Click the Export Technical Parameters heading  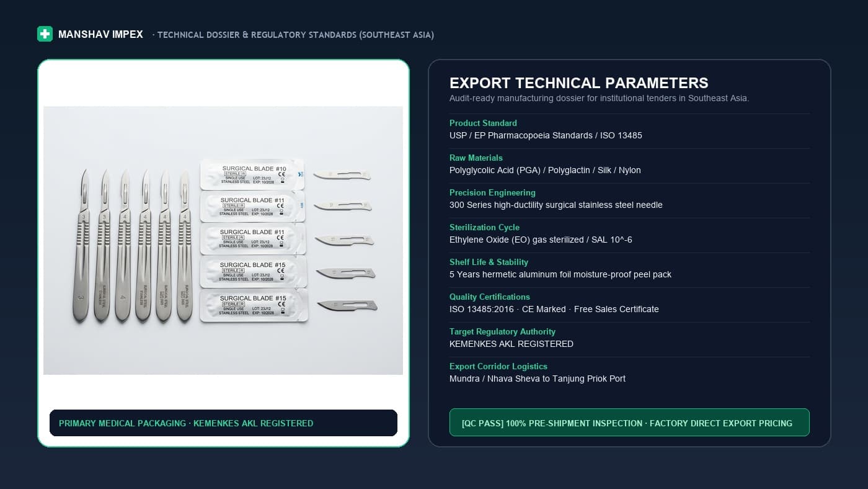click(578, 83)
